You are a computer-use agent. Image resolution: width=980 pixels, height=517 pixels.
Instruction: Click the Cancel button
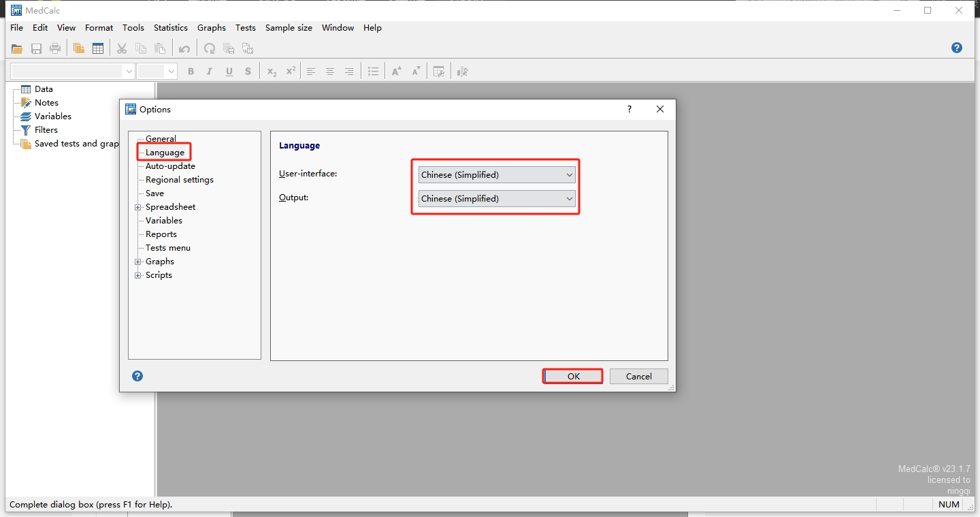(x=638, y=376)
